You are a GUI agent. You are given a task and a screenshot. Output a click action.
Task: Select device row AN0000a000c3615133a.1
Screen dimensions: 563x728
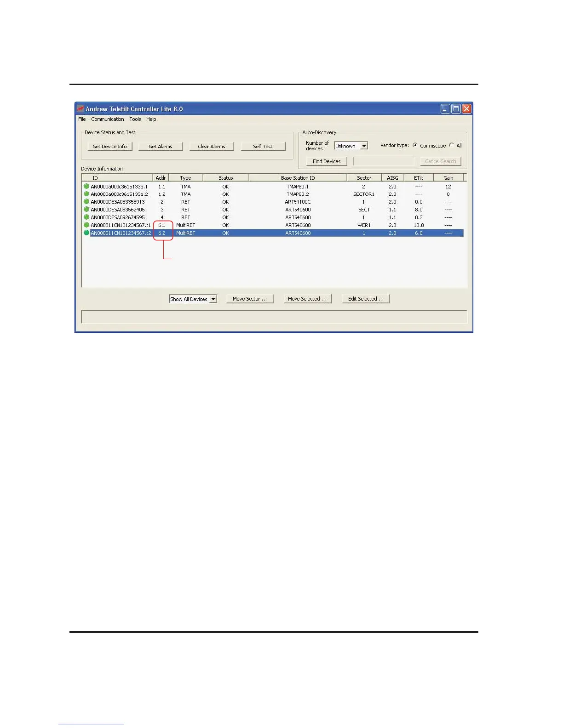pos(273,187)
